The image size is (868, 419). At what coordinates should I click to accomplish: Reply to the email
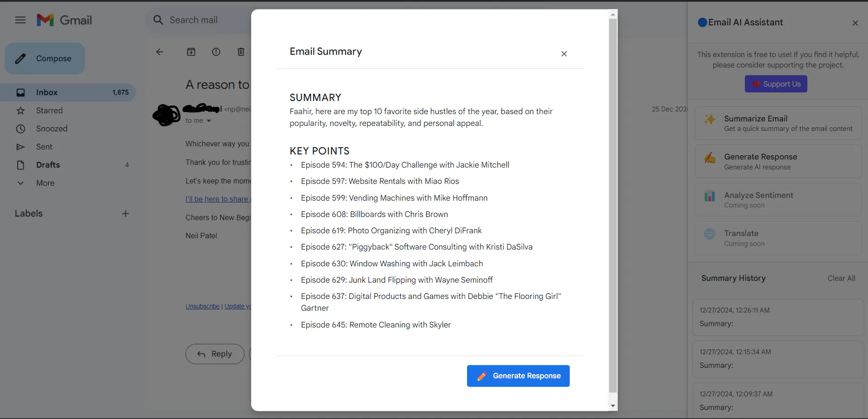coord(215,354)
